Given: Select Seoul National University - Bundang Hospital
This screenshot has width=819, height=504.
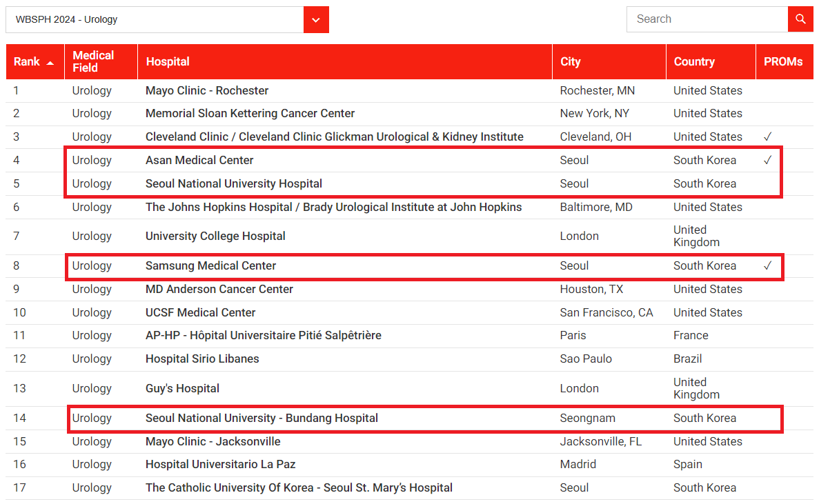Looking at the screenshot, I should 262,419.
